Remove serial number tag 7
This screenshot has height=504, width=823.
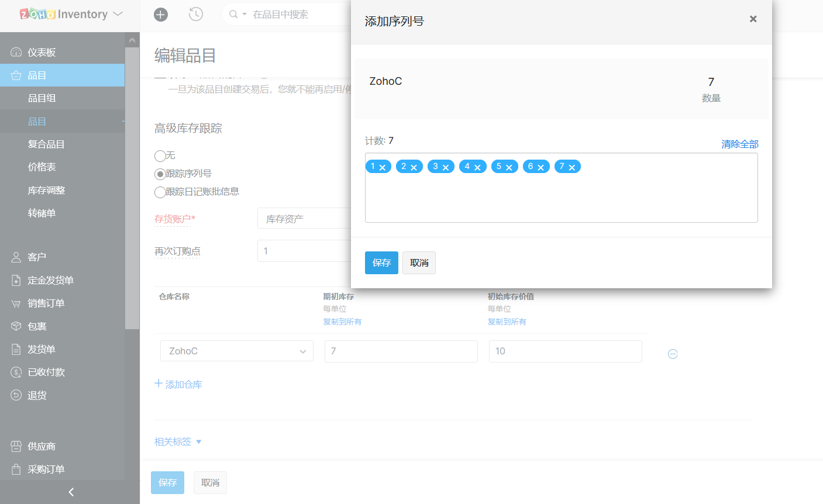[x=572, y=168]
